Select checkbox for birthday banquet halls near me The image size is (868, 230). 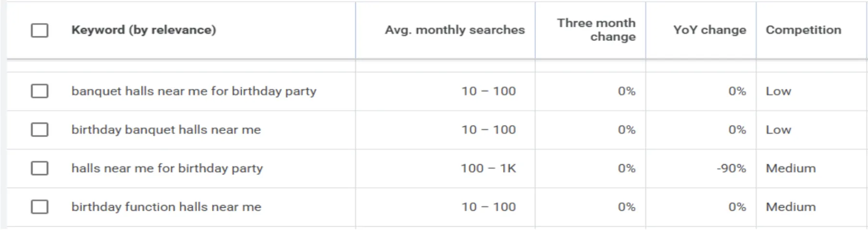click(40, 130)
